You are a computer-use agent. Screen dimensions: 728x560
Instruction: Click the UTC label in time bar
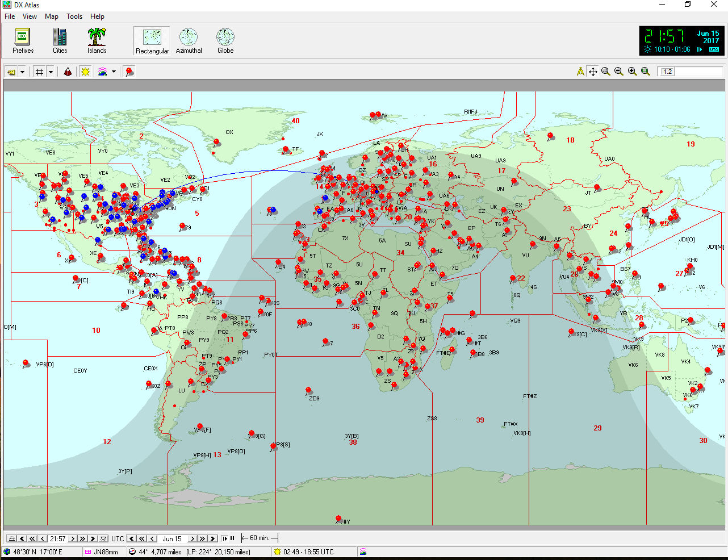pyautogui.click(x=118, y=538)
